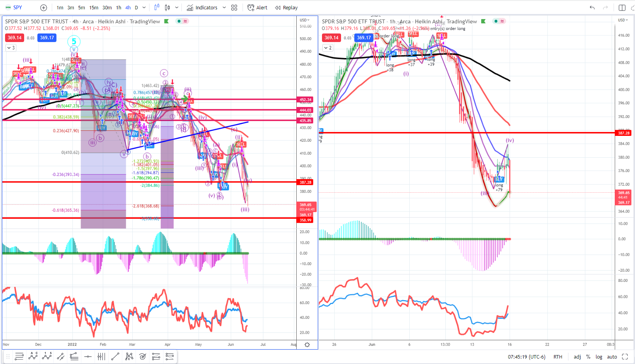Open layout setup icon

pos(622,8)
